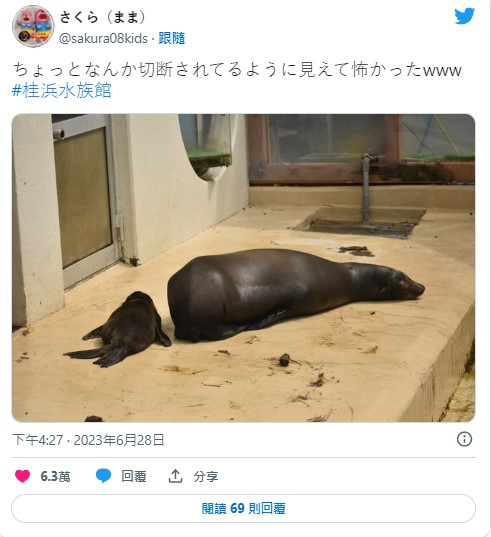Click the 分享 share label

coord(205,476)
